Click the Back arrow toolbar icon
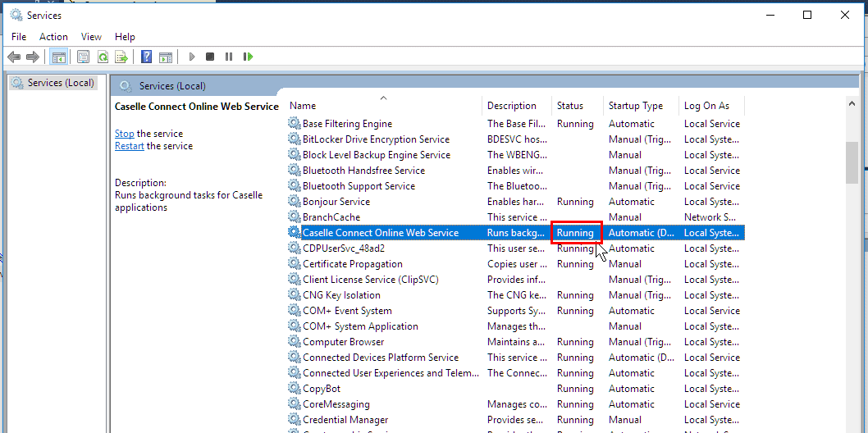This screenshot has height=433, width=868. (15, 57)
